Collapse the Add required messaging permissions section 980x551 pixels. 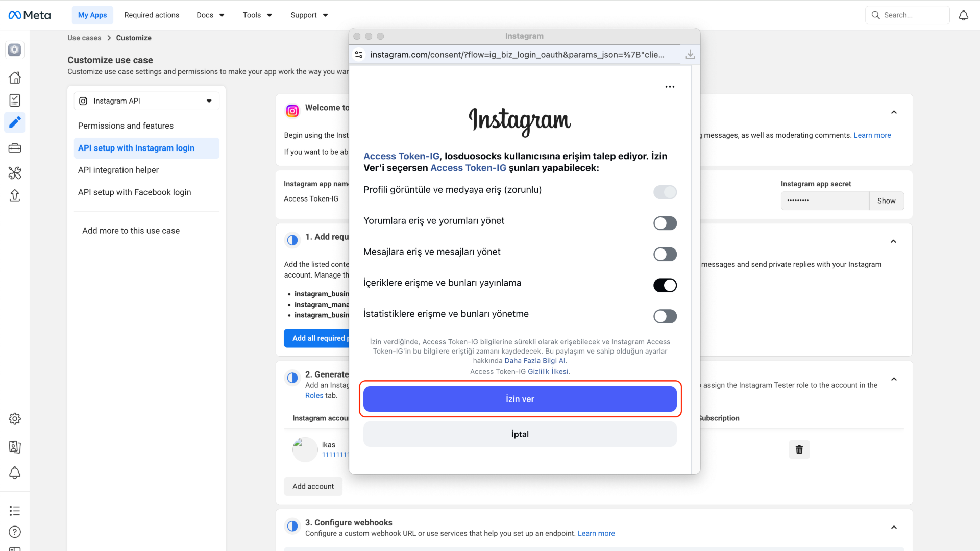coord(893,241)
